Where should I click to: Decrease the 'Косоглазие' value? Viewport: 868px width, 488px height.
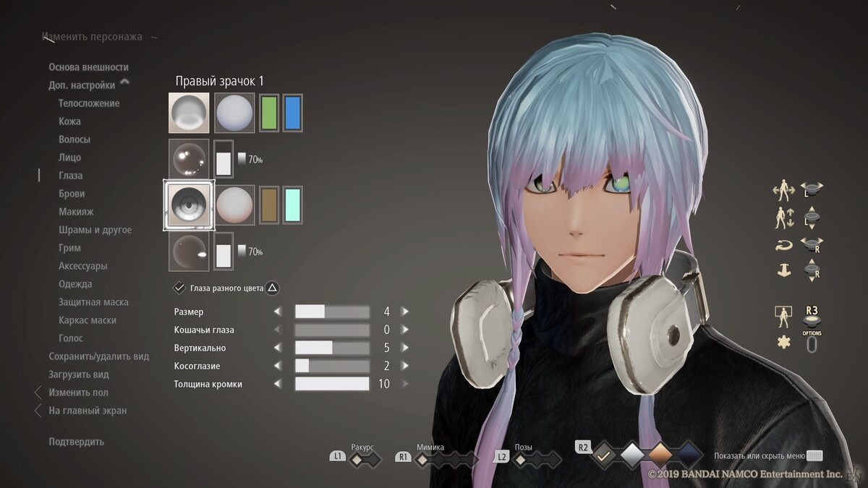pyautogui.click(x=277, y=366)
